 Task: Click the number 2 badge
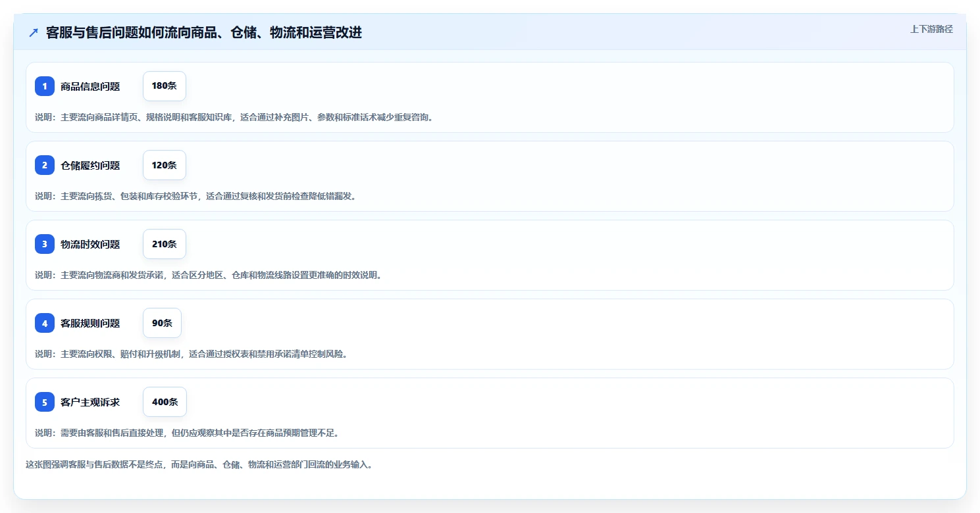(x=45, y=165)
